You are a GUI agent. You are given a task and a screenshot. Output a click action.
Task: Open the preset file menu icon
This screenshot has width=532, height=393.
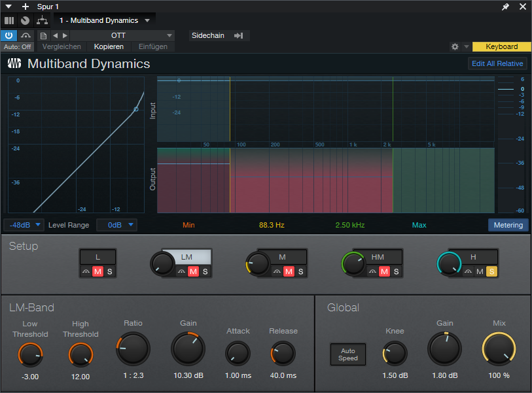[44, 35]
